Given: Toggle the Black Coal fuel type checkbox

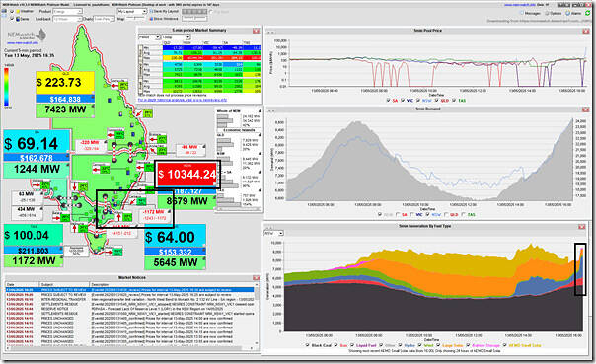Looking at the screenshot, I should [x=308, y=345].
